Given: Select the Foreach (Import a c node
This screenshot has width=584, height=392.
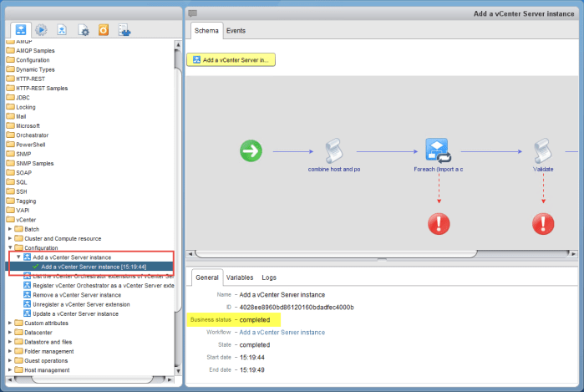Looking at the screenshot, I should point(439,150).
